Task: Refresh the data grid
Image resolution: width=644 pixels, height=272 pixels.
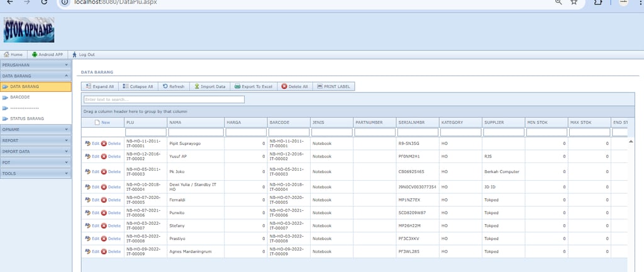Action: (x=174, y=86)
